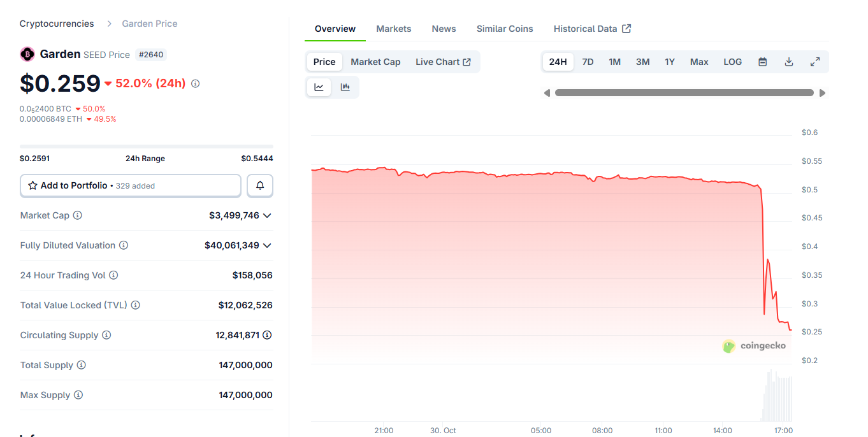
Task: Click info icon next to Market Cap
Action: click(x=78, y=215)
